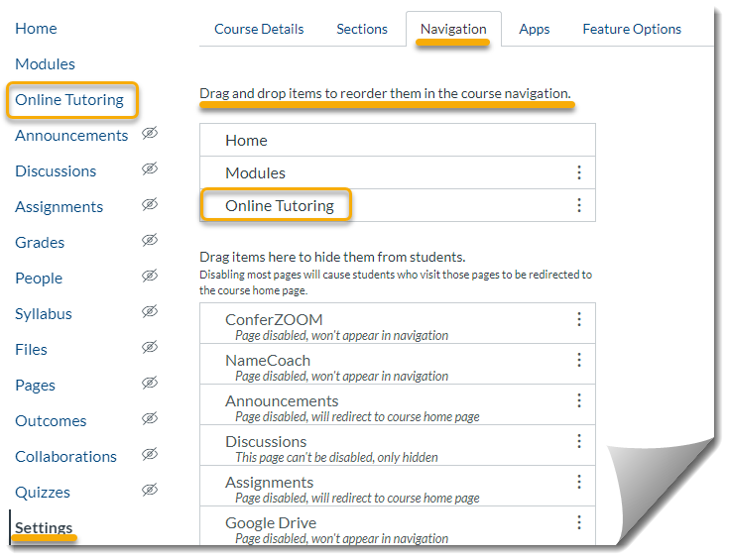This screenshot has height=560, width=729.
Task: Open Syllabus link in sidebar
Action: pyautogui.click(x=44, y=314)
